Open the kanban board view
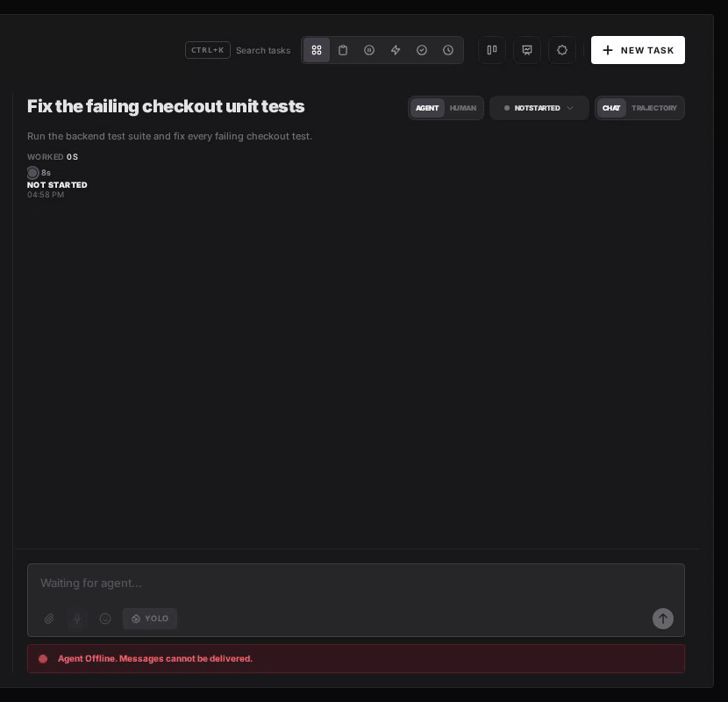This screenshot has width=728, height=702. (492, 50)
